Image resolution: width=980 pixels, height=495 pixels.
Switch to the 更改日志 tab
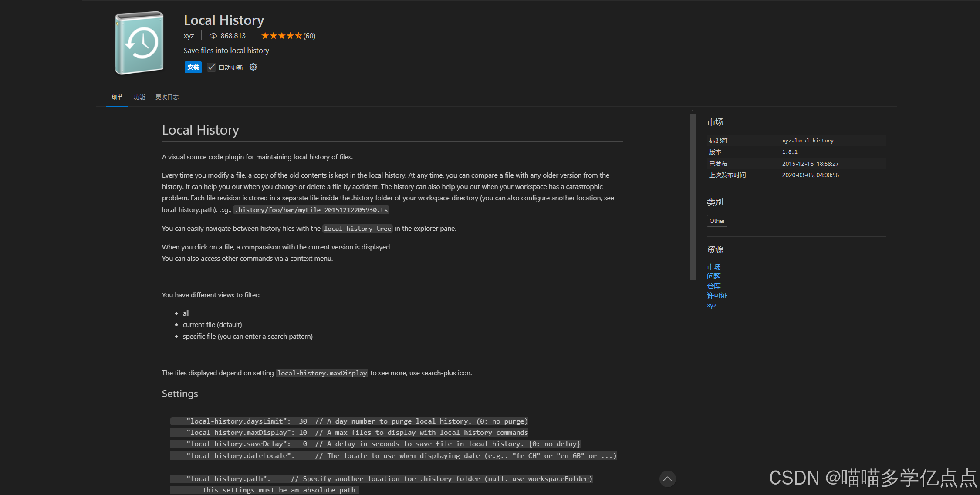point(167,97)
